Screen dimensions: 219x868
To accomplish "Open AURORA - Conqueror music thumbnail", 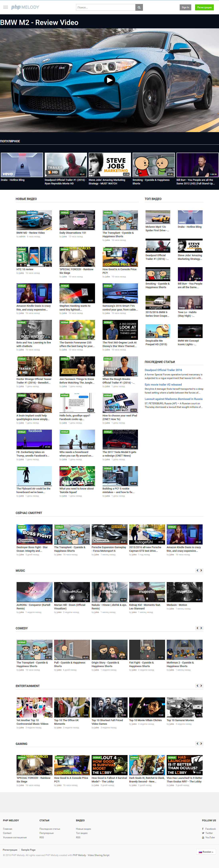I will coord(34,592).
